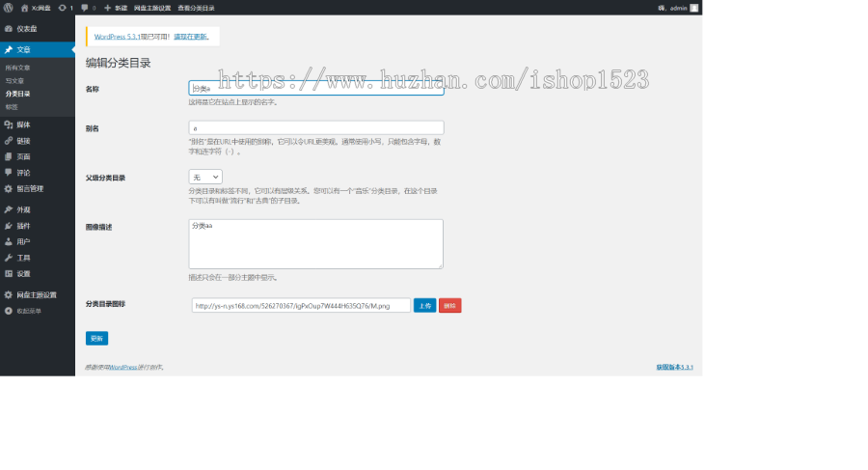Click 网盘主题设置 in the top admin bar

click(152, 8)
